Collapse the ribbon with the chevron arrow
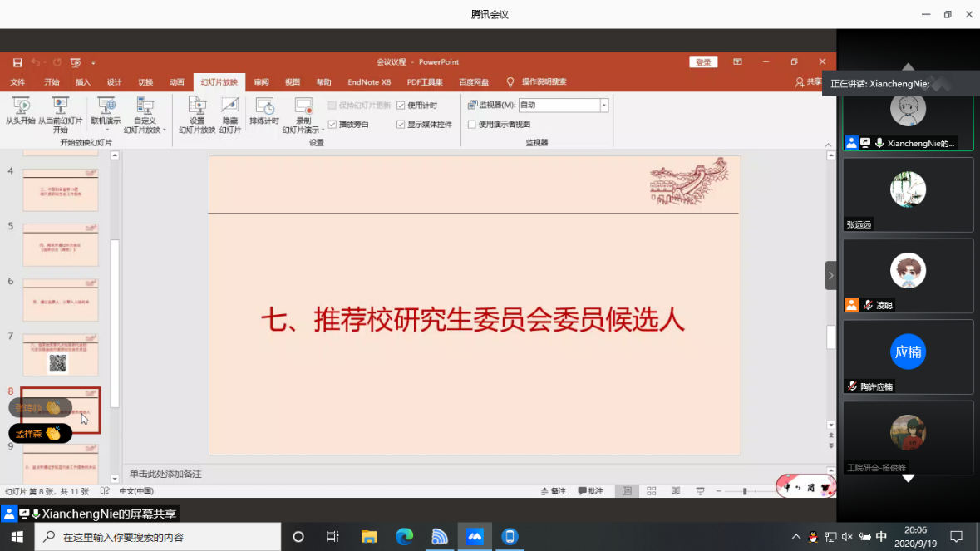This screenshot has height=551, width=980. pos(827,144)
